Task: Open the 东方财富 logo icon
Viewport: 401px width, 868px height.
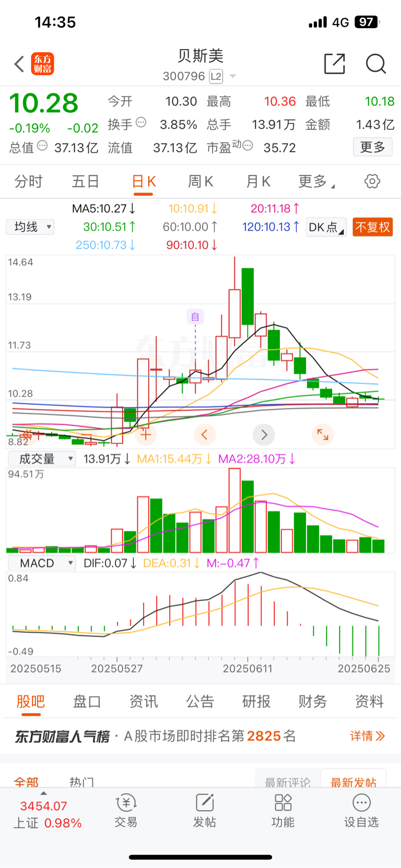Action: [x=43, y=64]
